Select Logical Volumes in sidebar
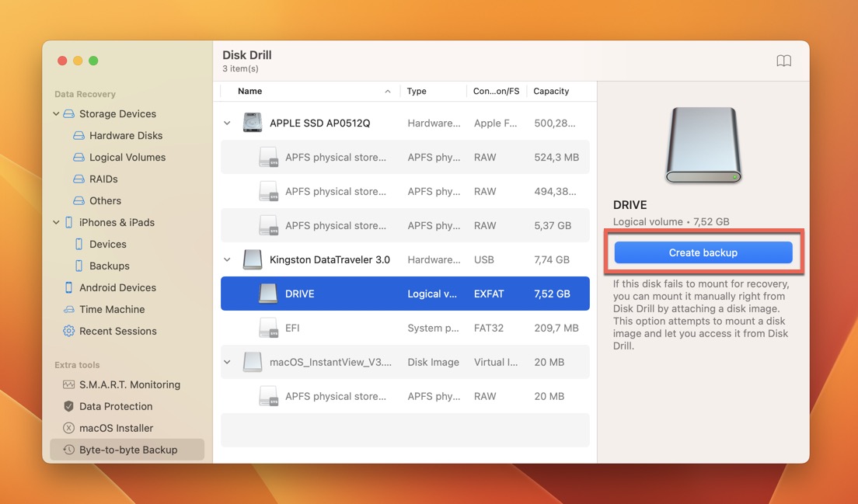The width and height of the screenshot is (858, 504). coord(127,157)
